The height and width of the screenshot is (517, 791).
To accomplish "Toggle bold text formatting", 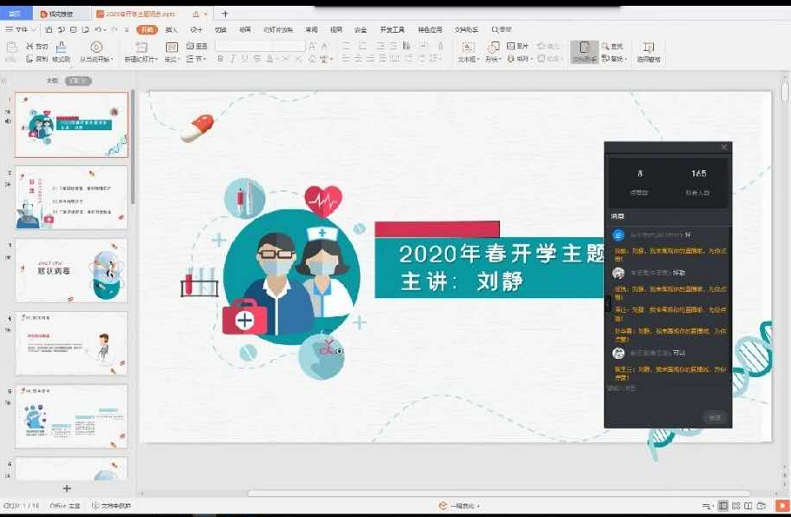I will [220, 59].
